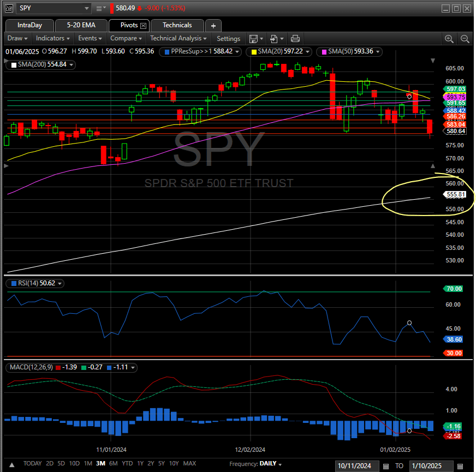Click the zoom in magnifier icon
The width and height of the screenshot is (476, 472).
point(449,39)
